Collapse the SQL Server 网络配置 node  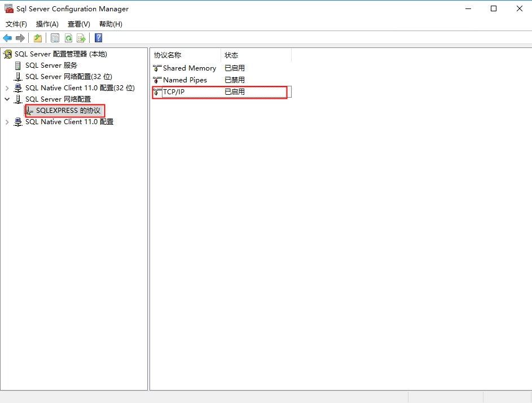7,99
